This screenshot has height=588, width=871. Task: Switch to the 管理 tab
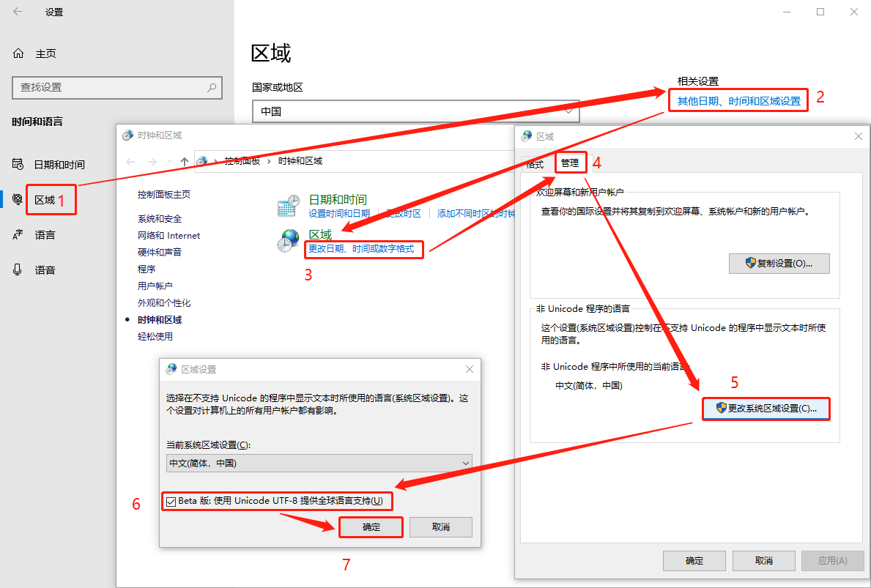click(x=570, y=163)
